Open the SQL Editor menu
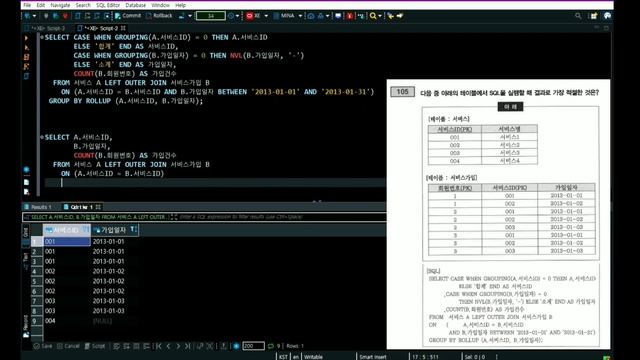The image size is (640, 360). tap(108, 5)
